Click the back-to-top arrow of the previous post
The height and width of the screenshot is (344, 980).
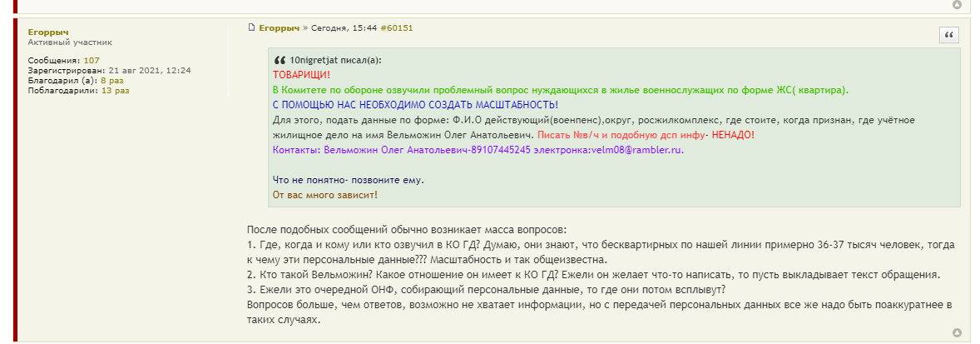(x=956, y=5)
